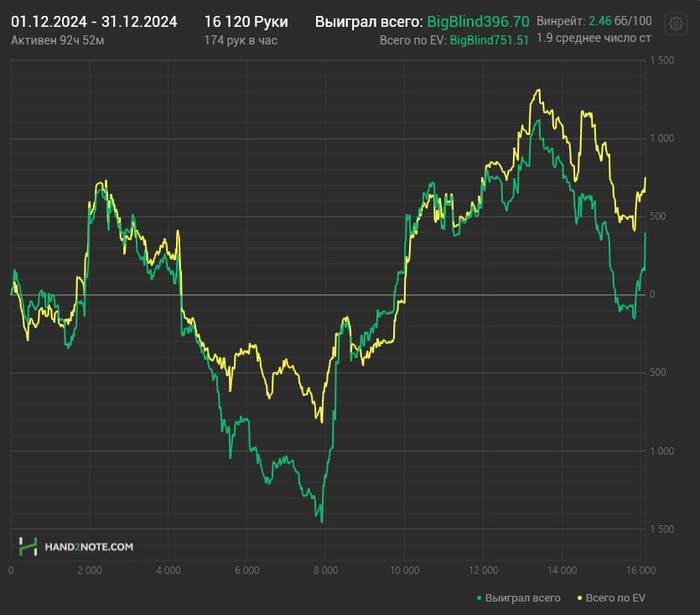This screenshot has width=700, height=615.
Task: Open the graph settings gear icon
Action: 676,23
